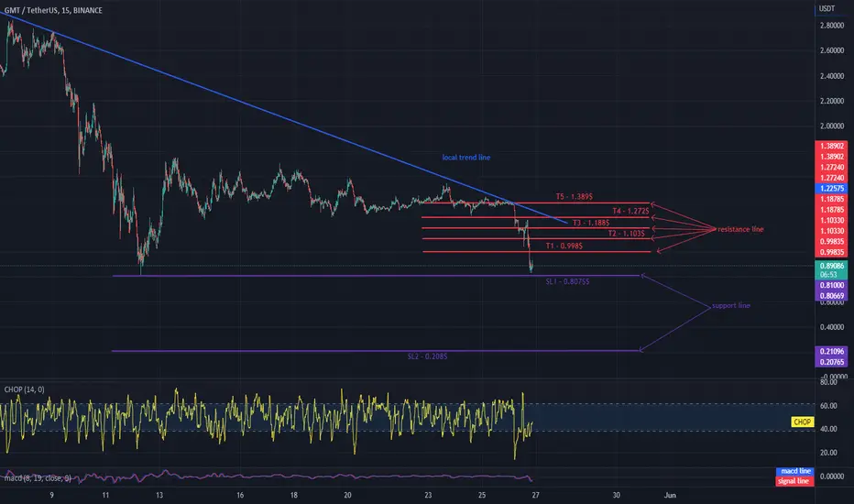Click the 'T3 - 1.188$' label
Screen dimensions: 854x504
pyautogui.click(x=591, y=223)
